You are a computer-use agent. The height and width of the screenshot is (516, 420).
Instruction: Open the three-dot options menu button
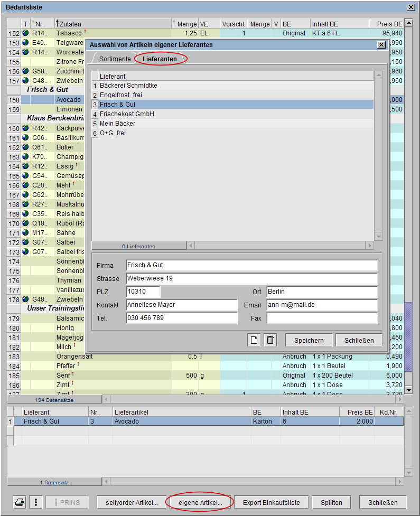[35, 502]
